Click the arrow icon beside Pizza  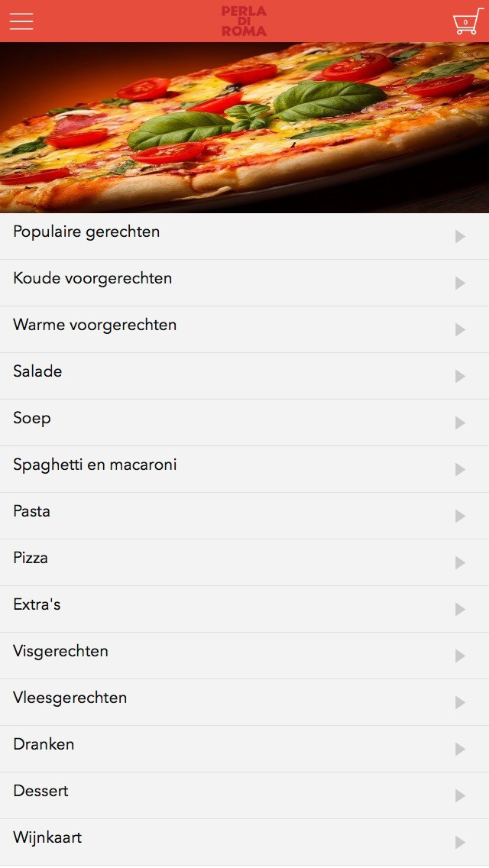point(460,562)
